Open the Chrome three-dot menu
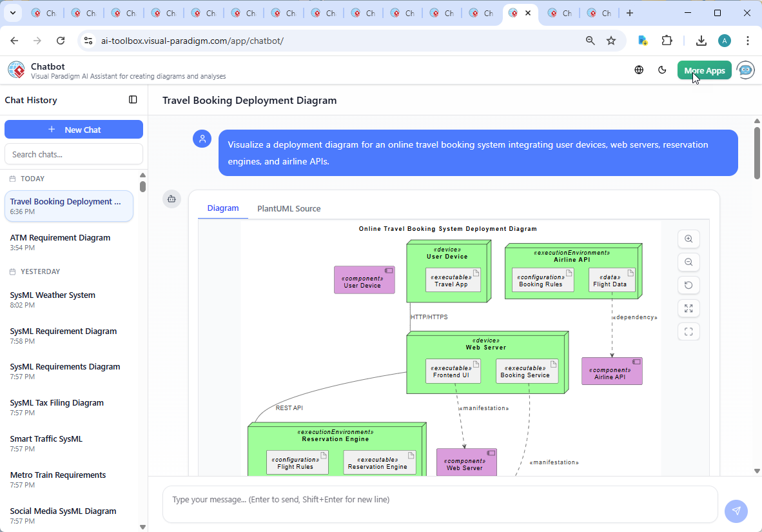 tap(748, 41)
